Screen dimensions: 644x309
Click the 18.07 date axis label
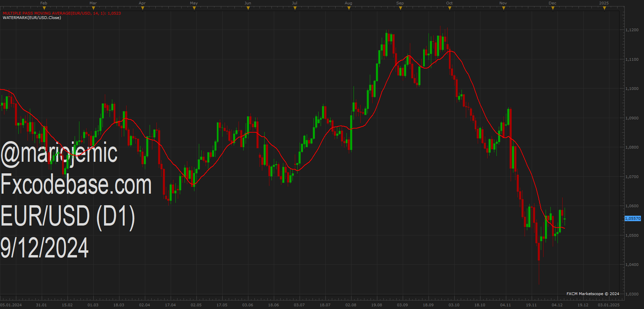tap(325, 305)
